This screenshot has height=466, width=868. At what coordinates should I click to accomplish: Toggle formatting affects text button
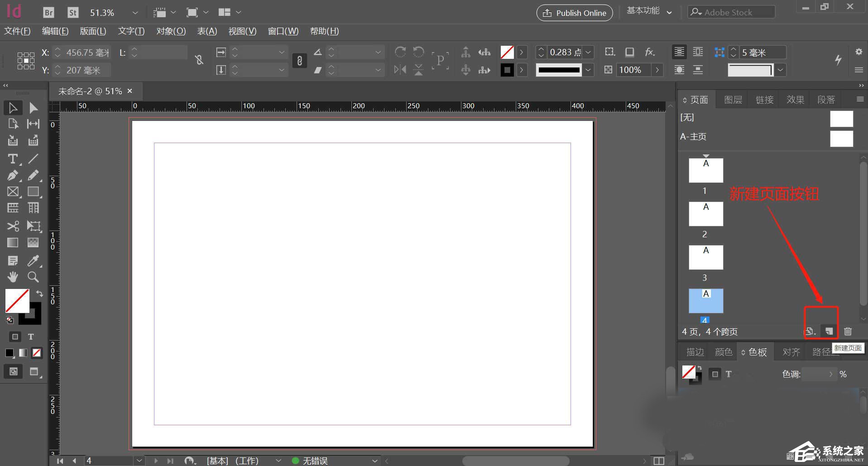(31, 336)
